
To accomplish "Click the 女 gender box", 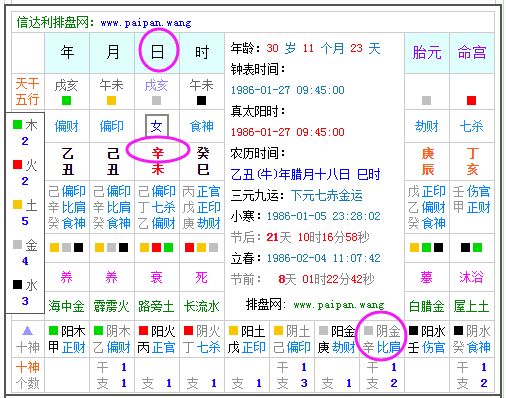I will click(x=157, y=126).
